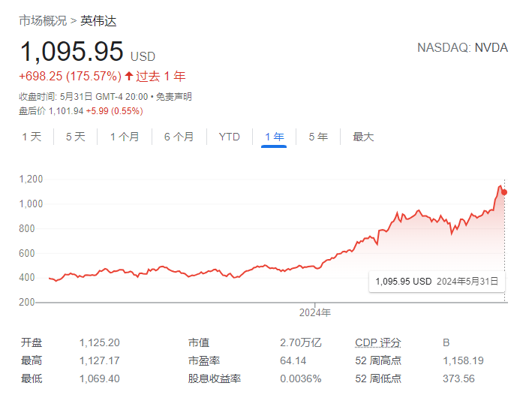Click the 最低 value 1,069.40

[99, 378]
